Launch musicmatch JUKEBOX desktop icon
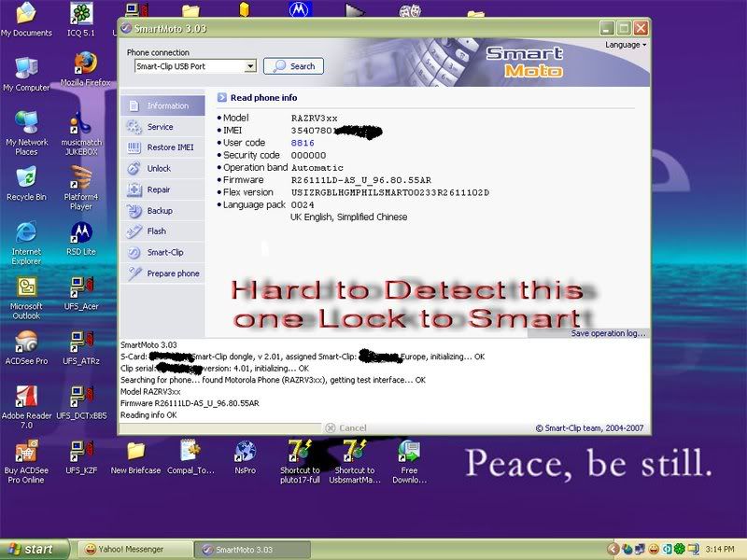Screen dimensions: 747x560 click(x=81, y=133)
